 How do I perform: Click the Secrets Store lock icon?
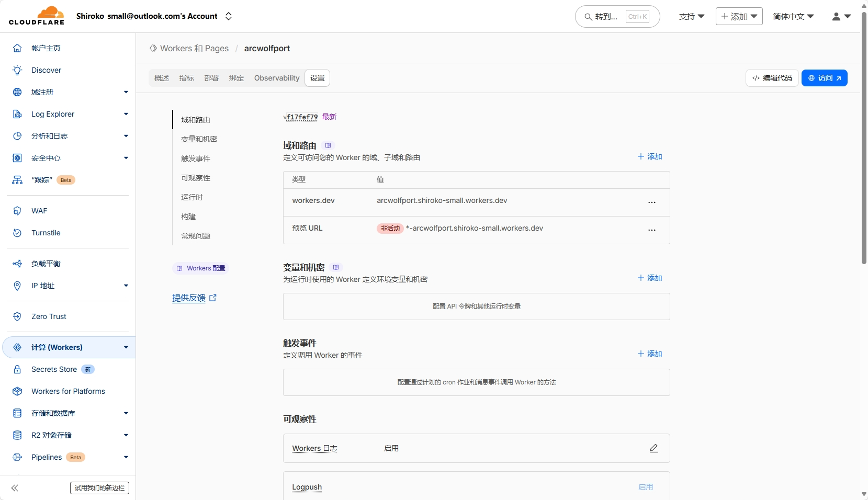point(17,369)
